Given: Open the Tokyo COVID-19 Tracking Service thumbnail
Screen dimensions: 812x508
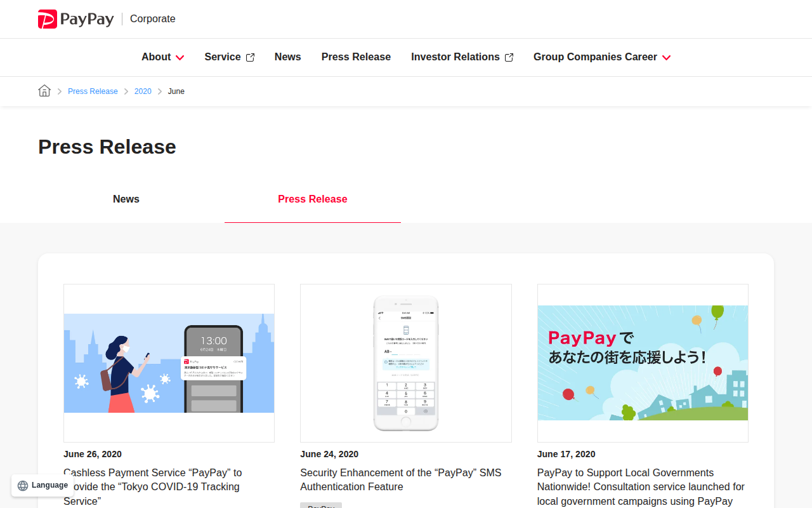Looking at the screenshot, I should [169, 363].
